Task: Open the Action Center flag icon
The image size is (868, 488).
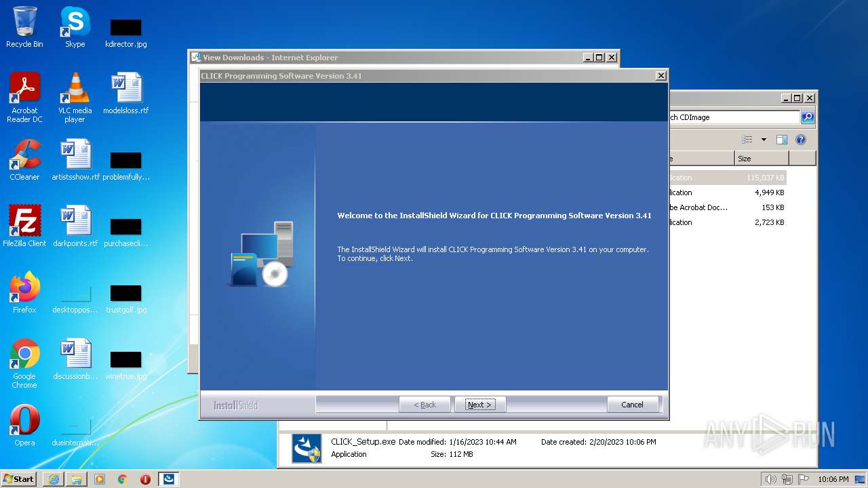Action: pyautogui.click(x=802, y=479)
